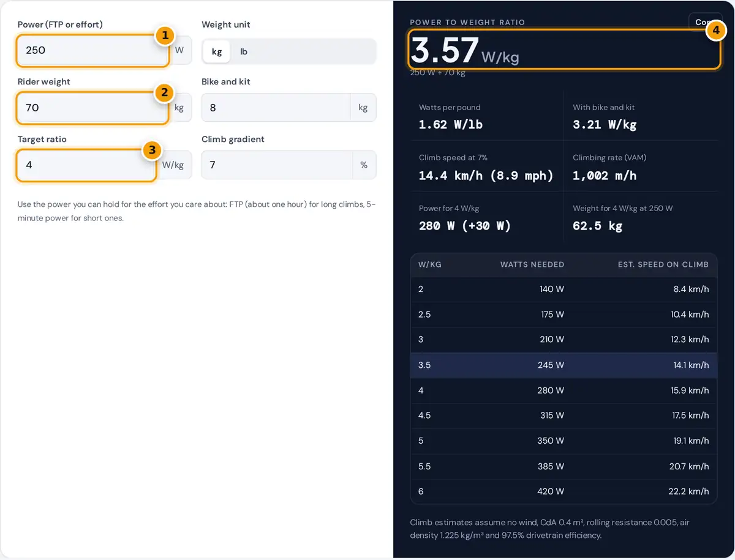Click the 1.62 W/lb value
This screenshot has height=560, width=735.
451,124
